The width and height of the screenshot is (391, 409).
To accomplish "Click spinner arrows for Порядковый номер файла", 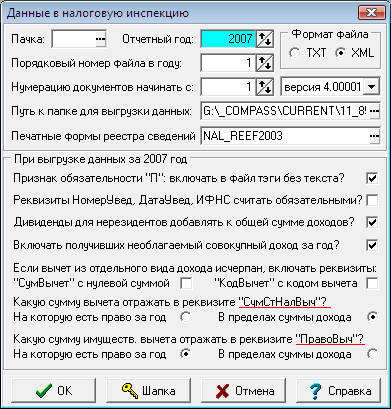I will pyautogui.click(x=265, y=63).
